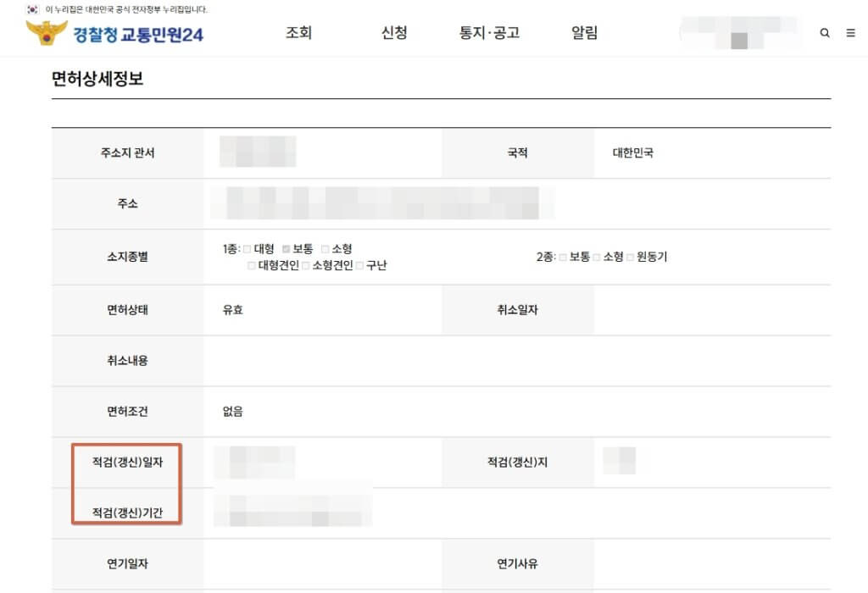The image size is (868, 593).
Task: Open the 통지·공고 menu
Action: click(x=489, y=33)
